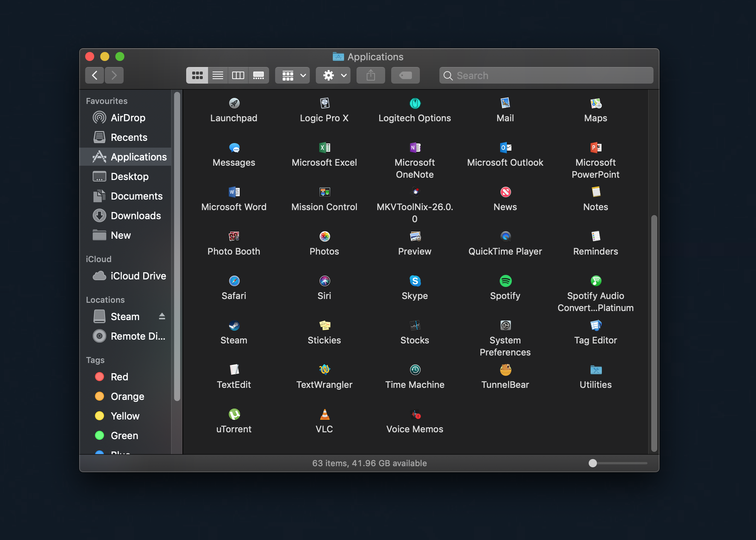Open the Action gear dropdown menu
This screenshot has width=756, height=540.
(333, 75)
